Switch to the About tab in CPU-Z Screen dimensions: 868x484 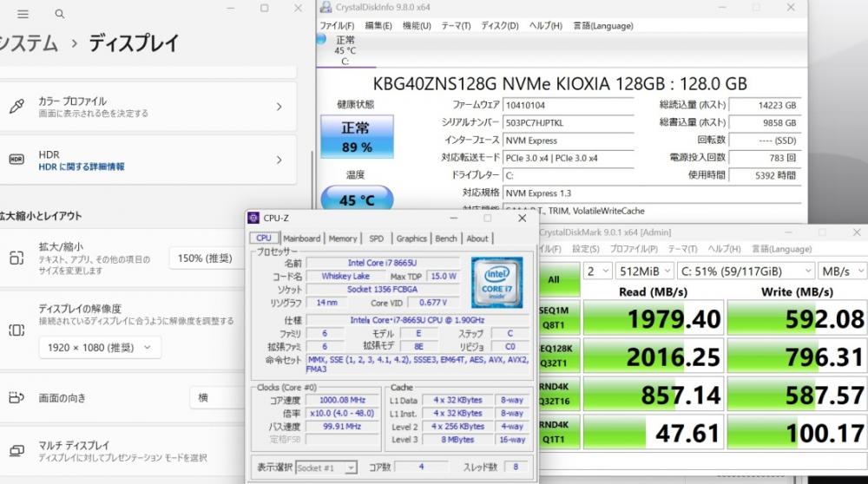tap(477, 239)
